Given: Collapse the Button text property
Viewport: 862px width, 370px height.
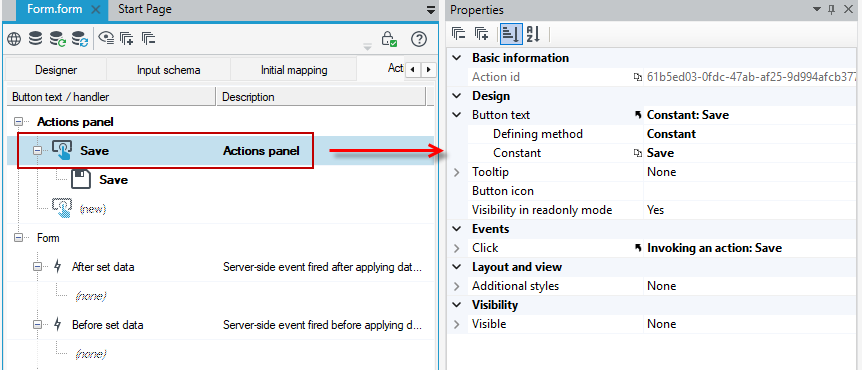Looking at the screenshot, I should pos(456,115).
